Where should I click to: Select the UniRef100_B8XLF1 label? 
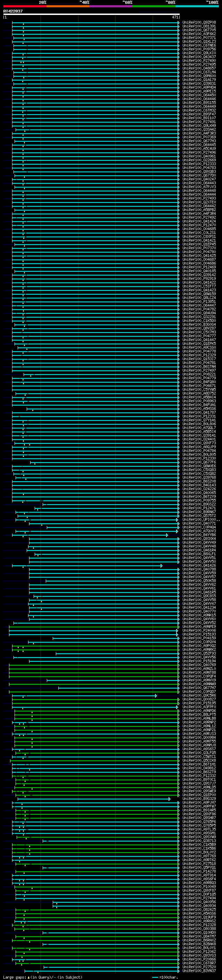coord(199,554)
